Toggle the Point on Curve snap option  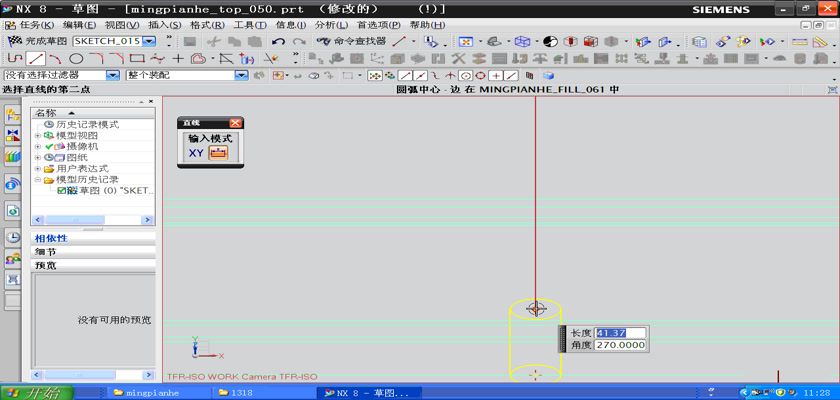[x=513, y=76]
